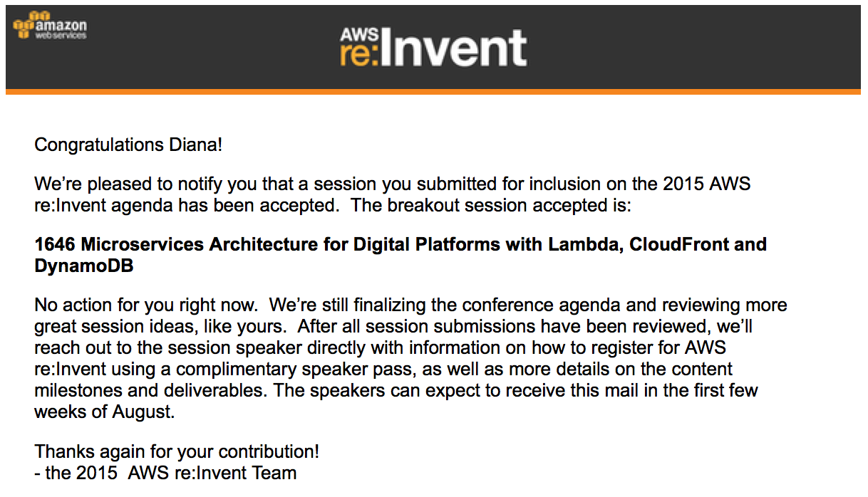Click the "Congratulations Diana!" greeting line
The height and width of the screenshot is (497, 868).
[x=129, y=145]
